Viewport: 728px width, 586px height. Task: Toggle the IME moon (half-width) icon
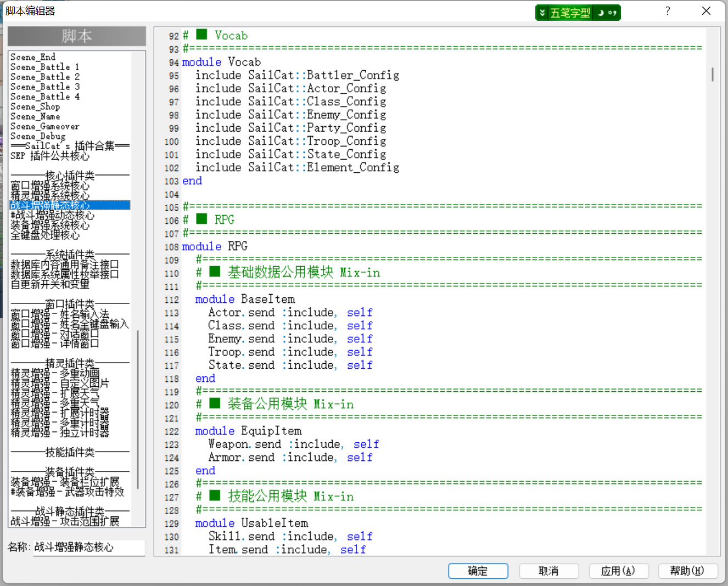[601, 13]
